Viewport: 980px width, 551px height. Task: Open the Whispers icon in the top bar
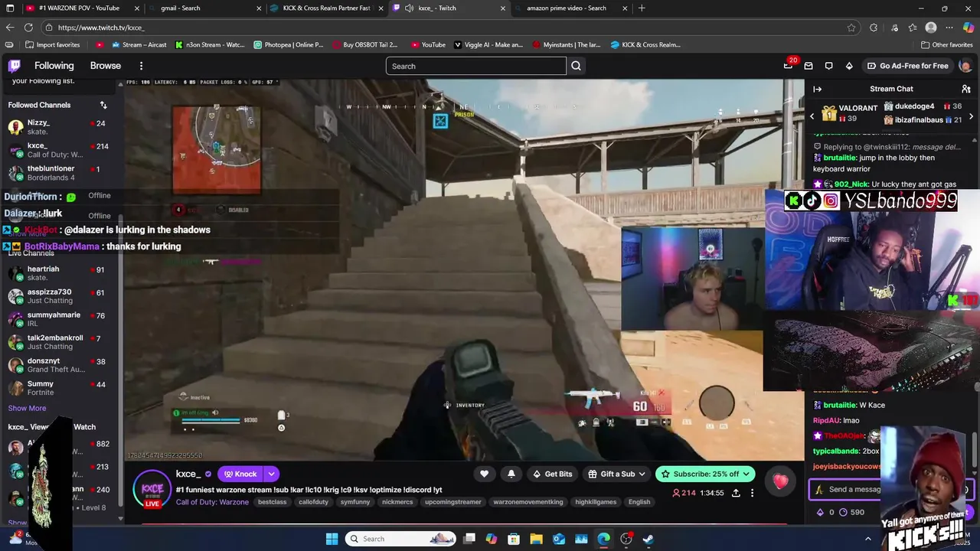pyautogui.click(x=828, y=66)
